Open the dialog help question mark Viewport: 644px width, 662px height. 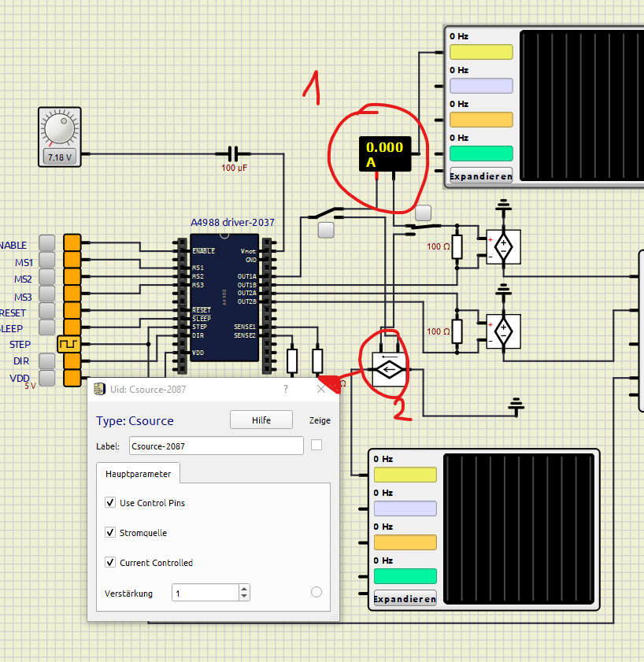(x=285, y=389)
